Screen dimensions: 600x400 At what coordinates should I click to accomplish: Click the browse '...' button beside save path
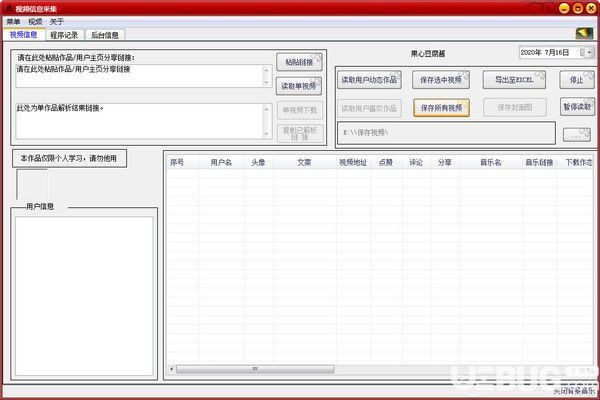577,134
